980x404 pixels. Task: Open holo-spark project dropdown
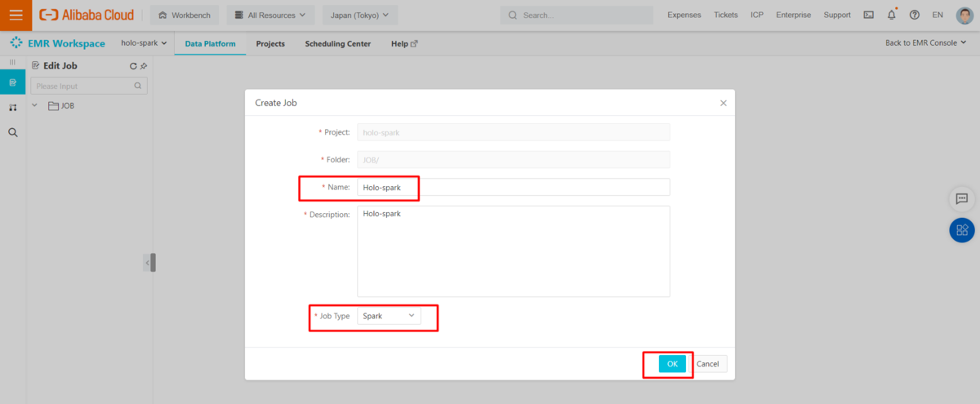click(144, 43)
